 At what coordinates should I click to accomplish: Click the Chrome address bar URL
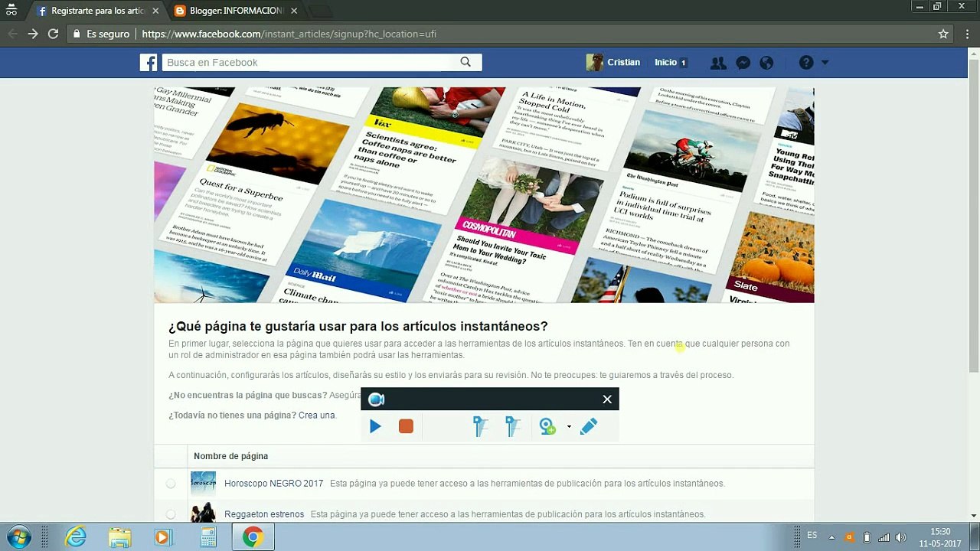pyautogui.click(x=289, y=34)
